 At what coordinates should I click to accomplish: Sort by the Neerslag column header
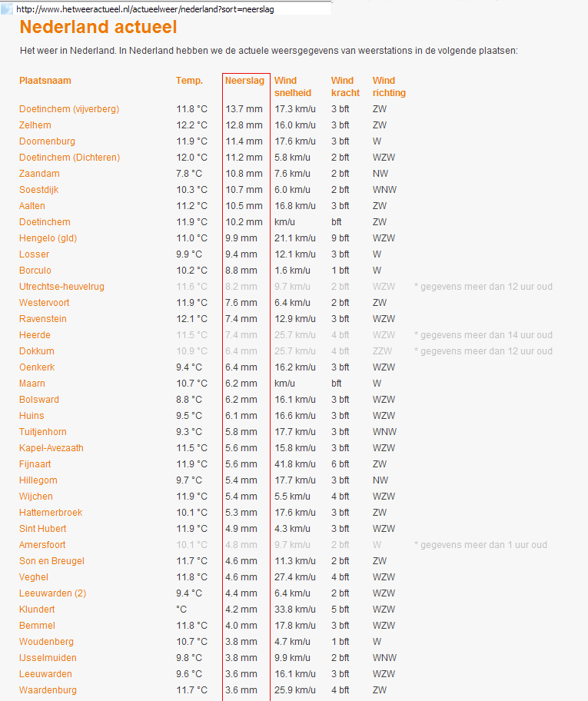coord(244,81)
